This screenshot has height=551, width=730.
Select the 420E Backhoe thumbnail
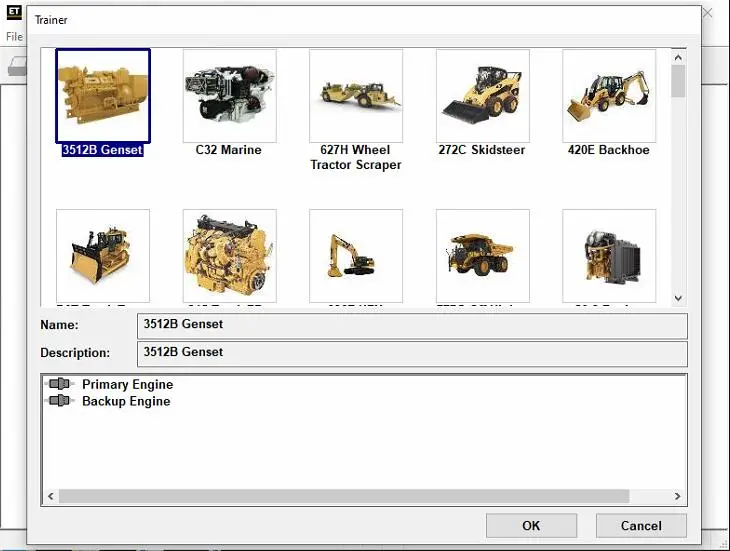point(609,96)
